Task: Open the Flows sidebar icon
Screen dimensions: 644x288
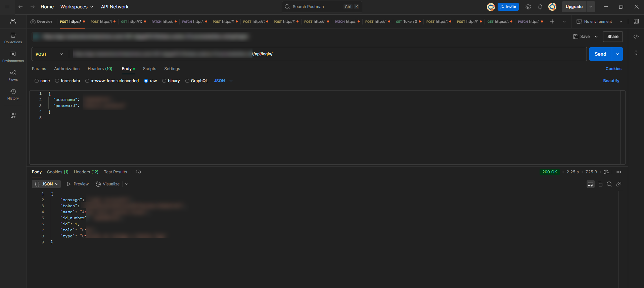Action: point(13,76)
